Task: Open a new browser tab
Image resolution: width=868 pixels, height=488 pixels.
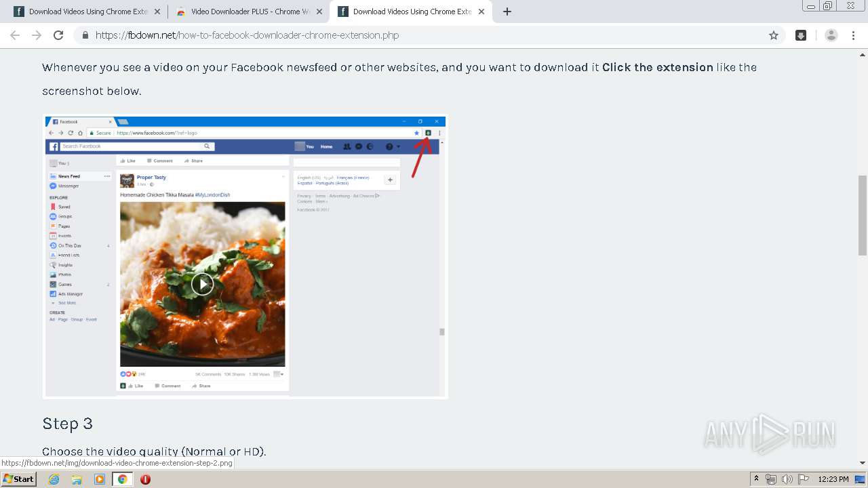Action: 507,12
